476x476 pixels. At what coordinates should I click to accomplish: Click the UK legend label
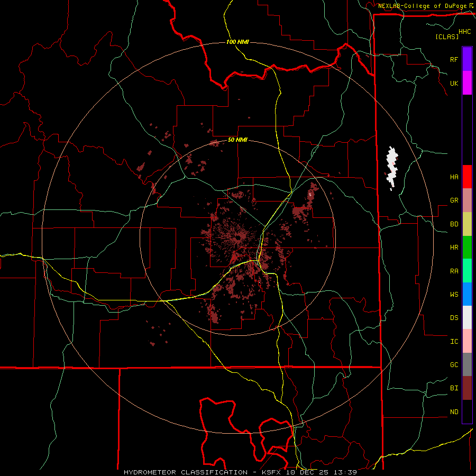[x=454, y=83]
